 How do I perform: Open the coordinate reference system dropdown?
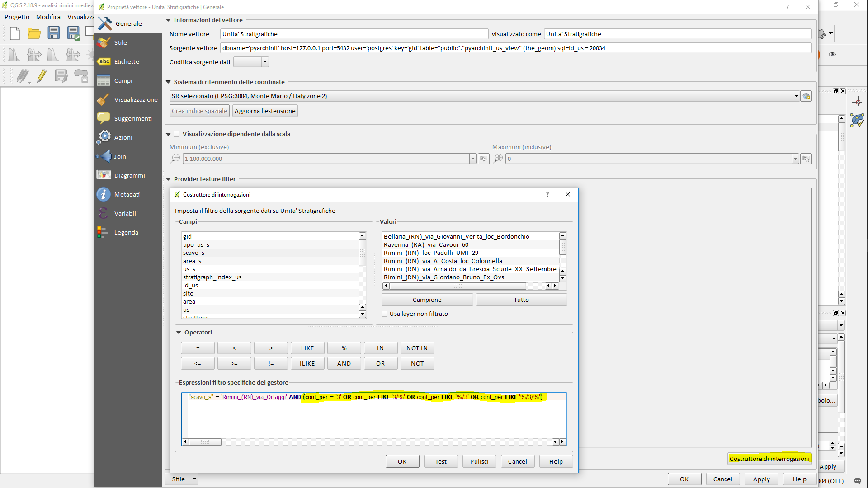click(796, 96)
